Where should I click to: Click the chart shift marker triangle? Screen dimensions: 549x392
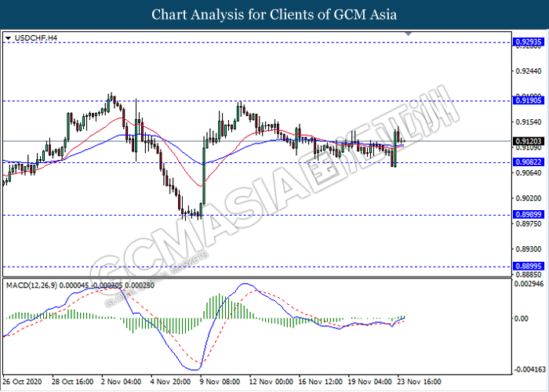tap(409, 34)
